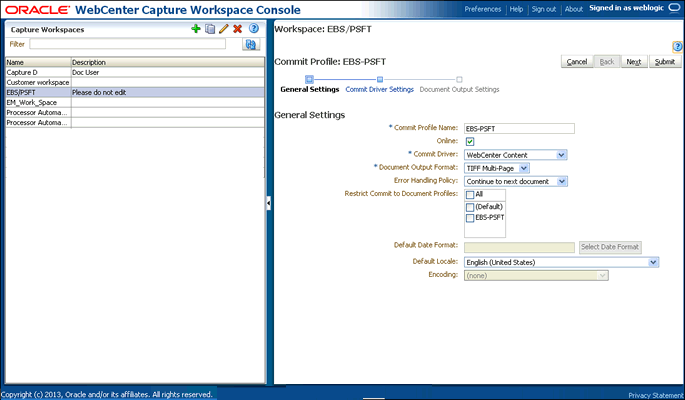685x400 pixels.
Task: Open the Default Locale dropdown
Action: coord(561,262)
